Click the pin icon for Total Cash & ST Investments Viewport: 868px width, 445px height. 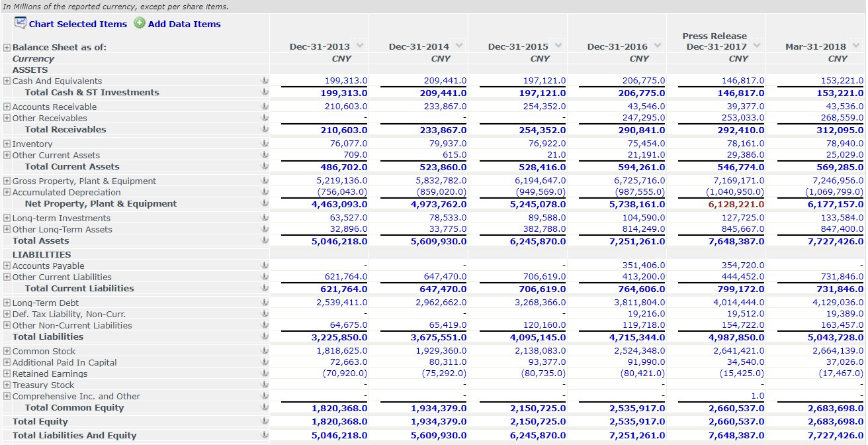[x=265, y=92]
